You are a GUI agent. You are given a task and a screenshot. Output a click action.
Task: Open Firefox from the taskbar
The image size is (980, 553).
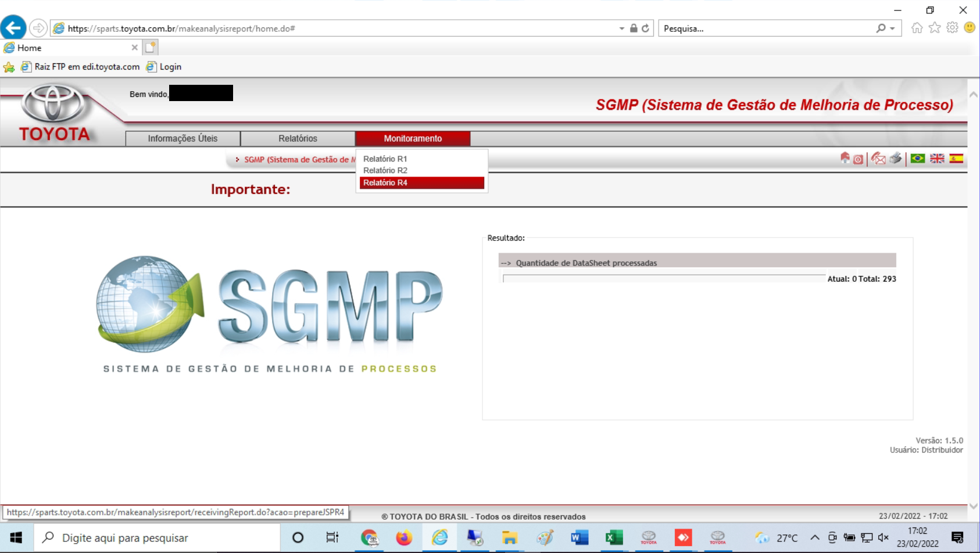click(x=404, y=538)
